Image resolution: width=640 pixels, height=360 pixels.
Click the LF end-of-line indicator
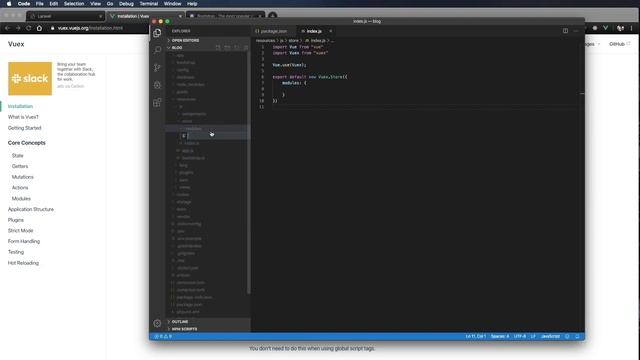533,337
